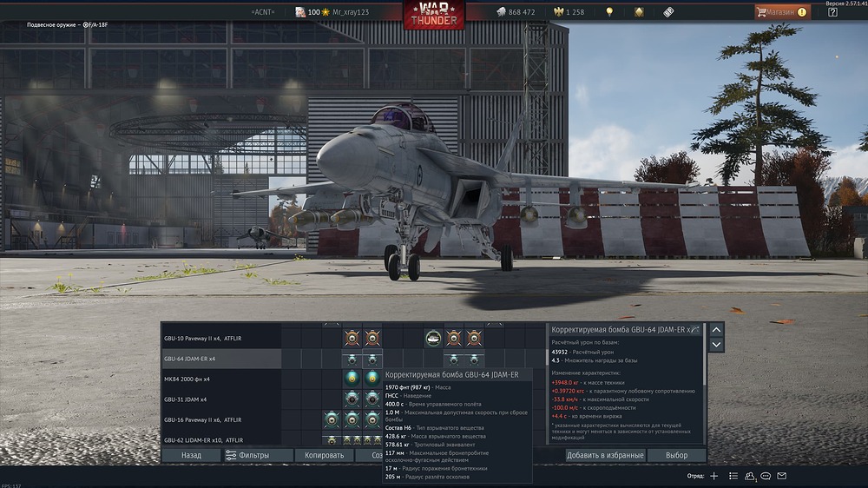
Task: Click the 43932 Расчётный урон value
Action: 582,352
